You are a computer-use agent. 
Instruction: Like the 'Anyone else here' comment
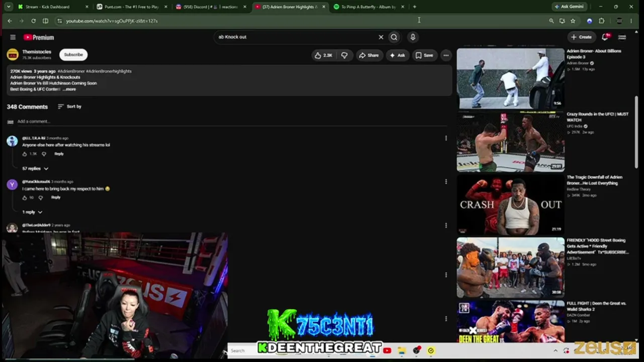(x=24, y=154)
